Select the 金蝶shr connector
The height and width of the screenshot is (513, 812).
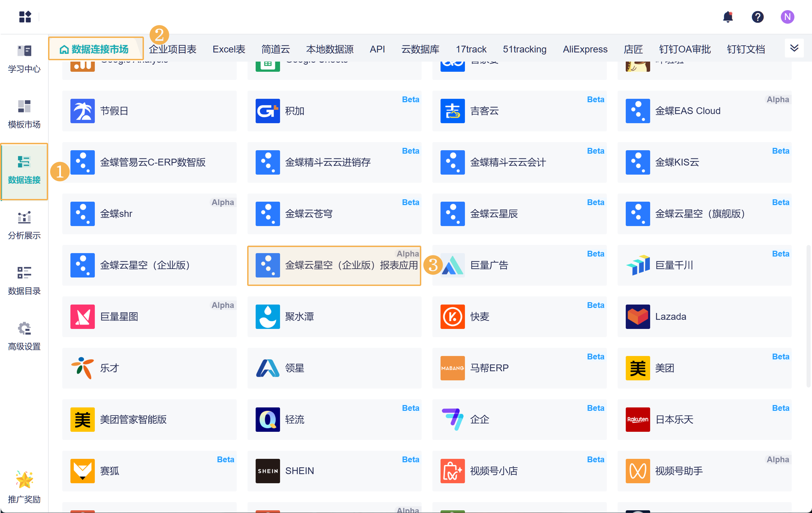(x=149, y=214)
